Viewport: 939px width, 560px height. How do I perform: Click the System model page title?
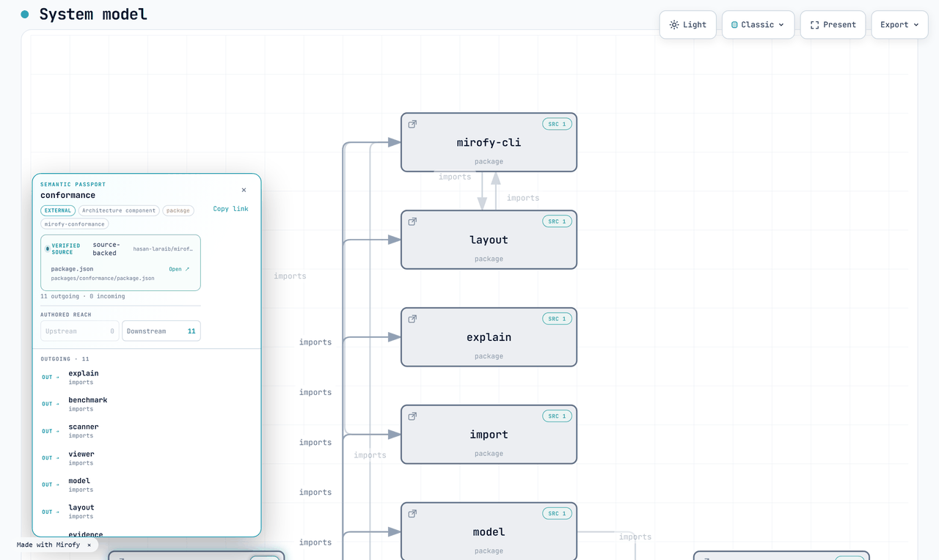click(93, 14)
